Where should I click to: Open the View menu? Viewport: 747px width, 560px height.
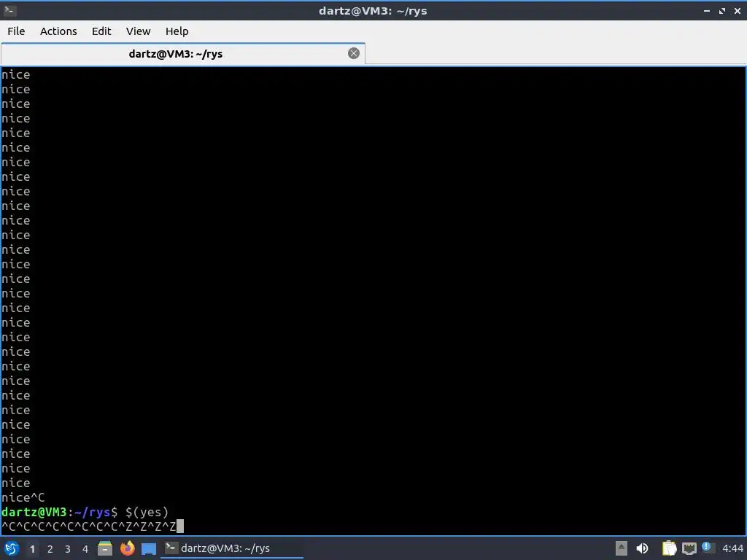138,31
